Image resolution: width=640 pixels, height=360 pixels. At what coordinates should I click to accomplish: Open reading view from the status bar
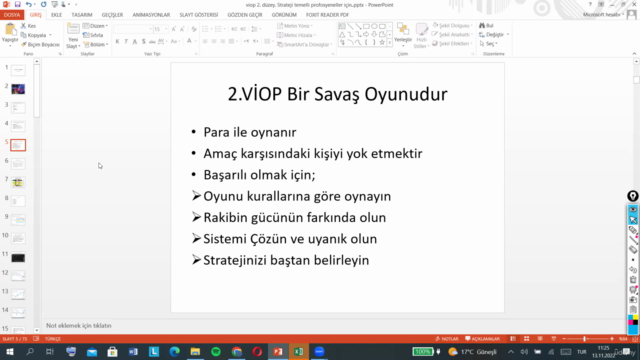[x=540, y=339]
